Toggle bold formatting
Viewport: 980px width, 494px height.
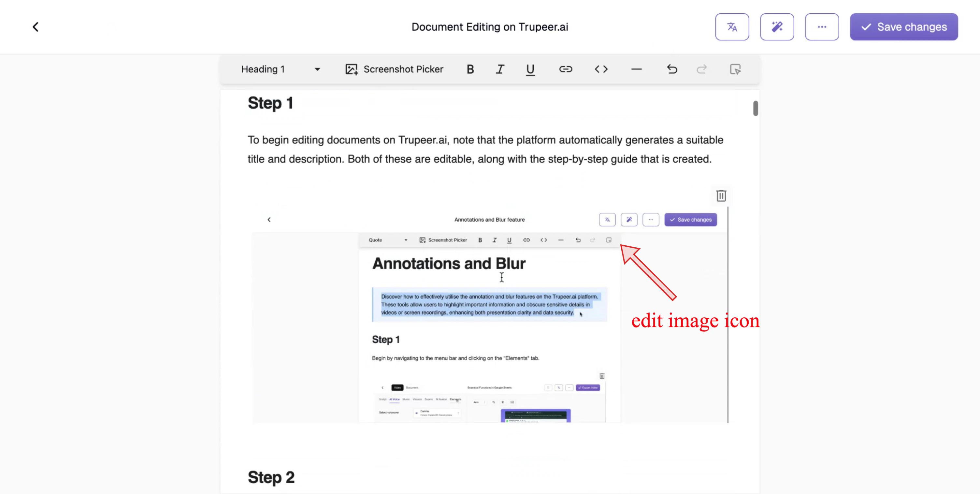coord(470,69)
